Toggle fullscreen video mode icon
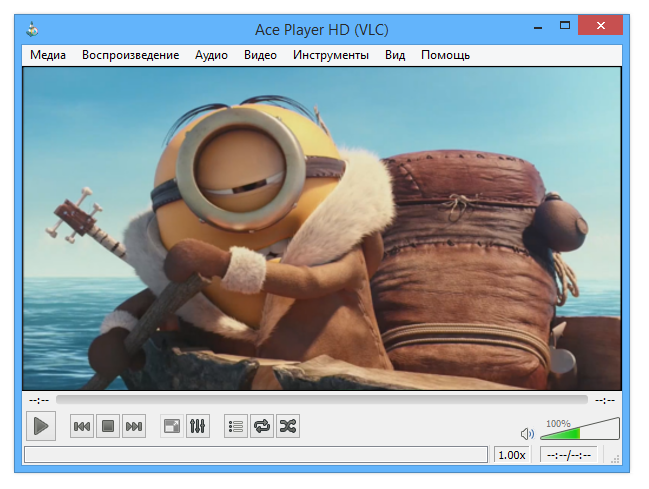 point(172,426)
